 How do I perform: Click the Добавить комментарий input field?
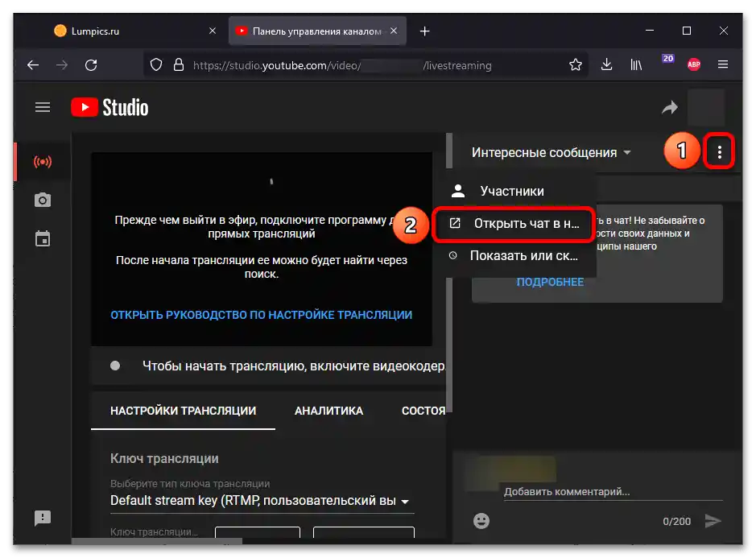[x=613, y=492]
